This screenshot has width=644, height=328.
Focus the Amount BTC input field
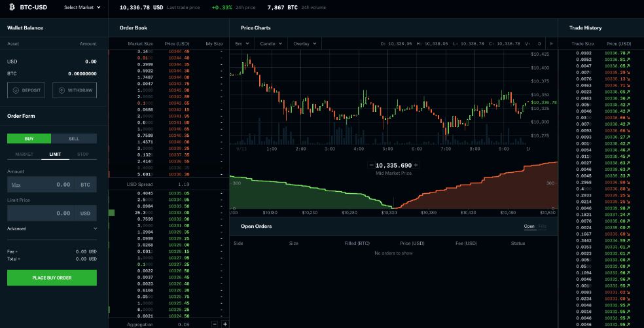[x=52, y=185]
